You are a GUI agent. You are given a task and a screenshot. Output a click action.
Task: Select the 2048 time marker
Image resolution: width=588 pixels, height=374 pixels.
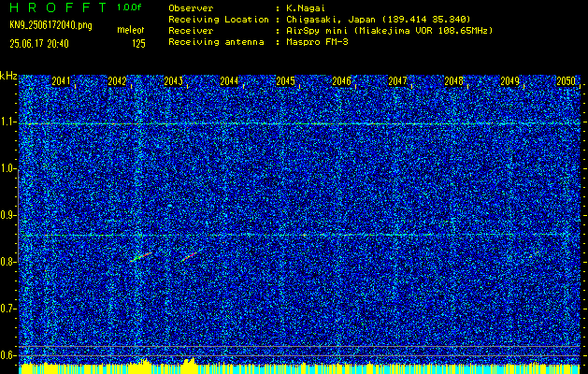point(453,81)
